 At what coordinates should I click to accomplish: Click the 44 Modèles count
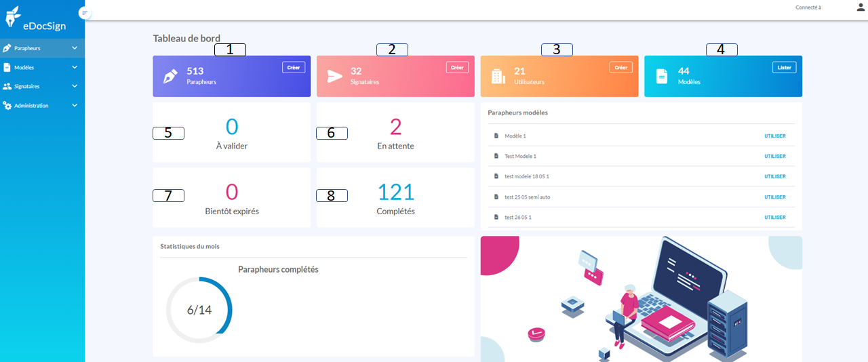(x=684, y=71)
